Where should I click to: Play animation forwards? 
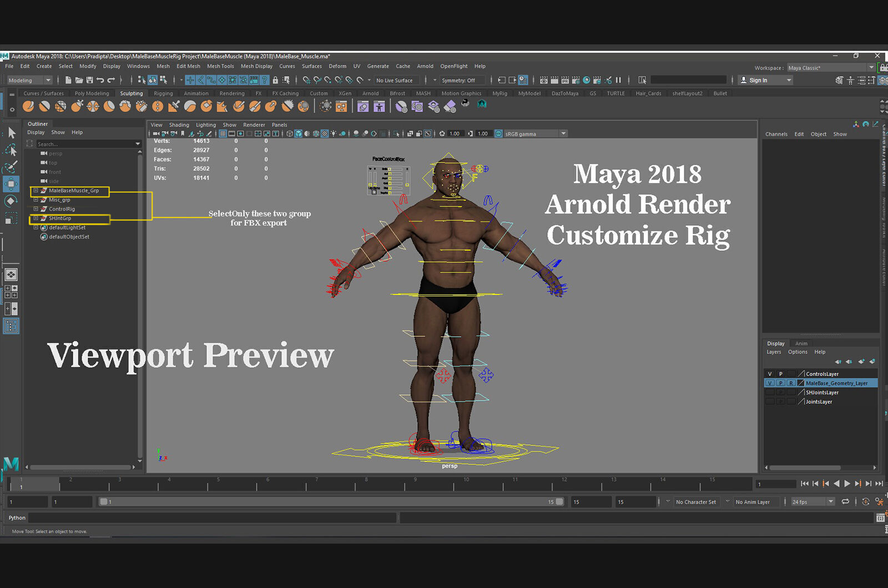point(847,484)
